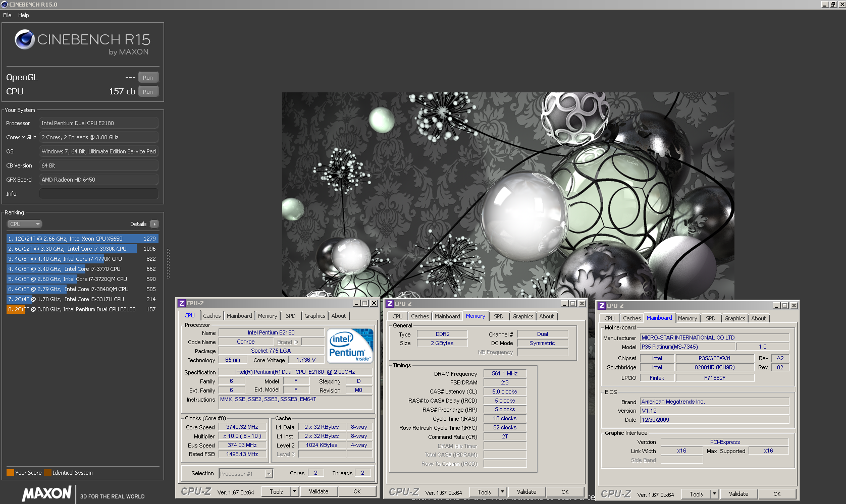Screen dimensions: 846x504
Task: Open the Help menu
Action: (x=24, y=15)
